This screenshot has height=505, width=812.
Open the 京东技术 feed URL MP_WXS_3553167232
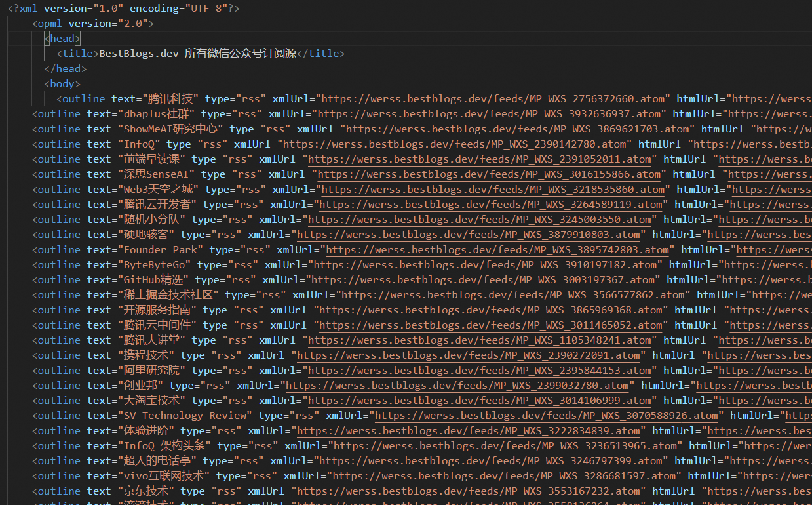pyautogui.click(x=469, y=491)
